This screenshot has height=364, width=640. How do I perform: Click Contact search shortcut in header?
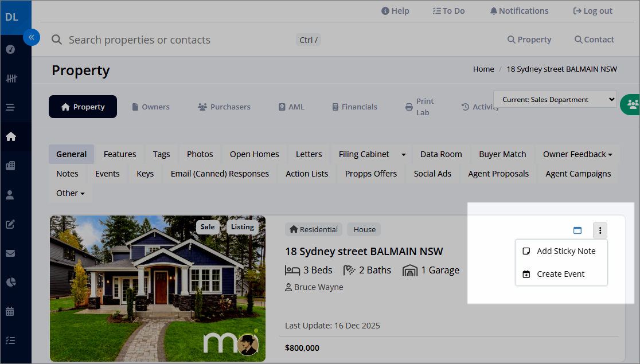point(594,40)
